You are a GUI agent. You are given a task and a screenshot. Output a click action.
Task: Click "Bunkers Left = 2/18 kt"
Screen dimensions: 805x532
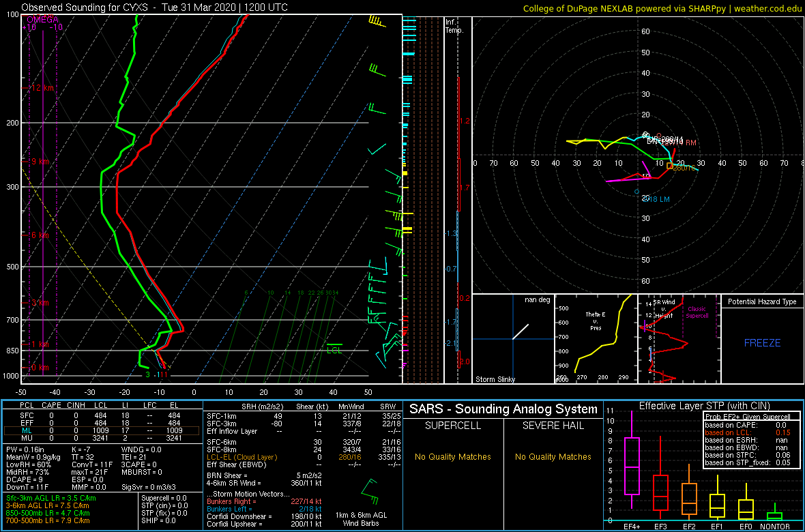point(265,508)
